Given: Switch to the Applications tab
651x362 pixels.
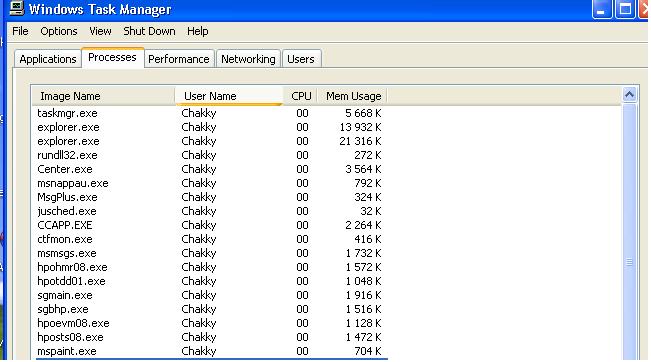Looking at the screenshot, I should 48,59.
